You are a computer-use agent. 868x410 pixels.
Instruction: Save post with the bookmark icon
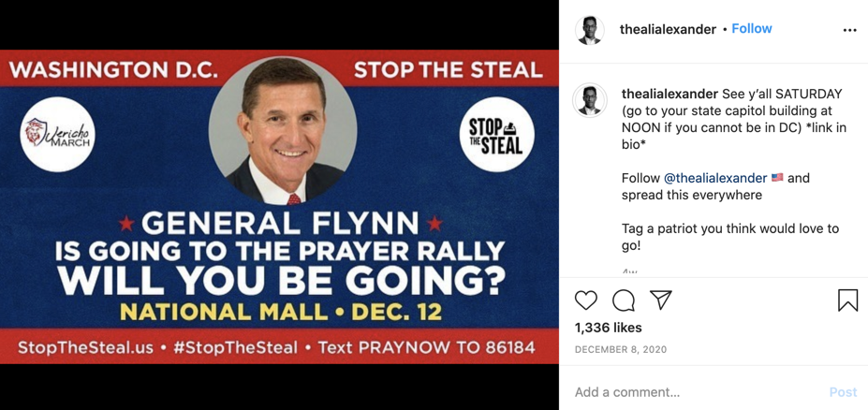point(847,300)
